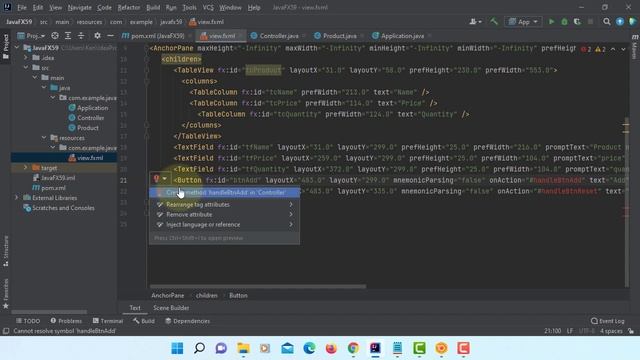Screen dimensions: 640x360
Task: Click the Build project hammer icon
Action: [x=494, y=22]
